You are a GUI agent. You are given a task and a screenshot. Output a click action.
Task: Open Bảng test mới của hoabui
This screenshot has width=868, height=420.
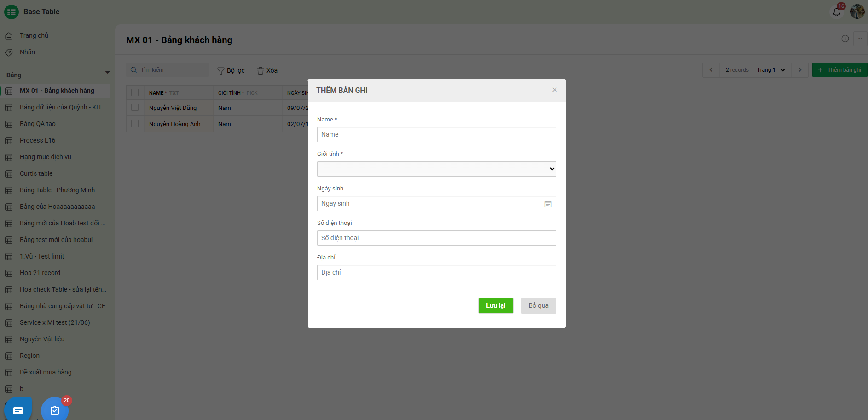tap(56, 240)
